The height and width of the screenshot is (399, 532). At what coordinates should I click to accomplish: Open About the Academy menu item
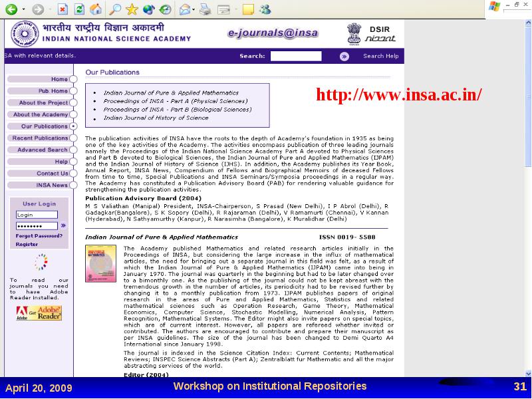[x=41, y=114]
